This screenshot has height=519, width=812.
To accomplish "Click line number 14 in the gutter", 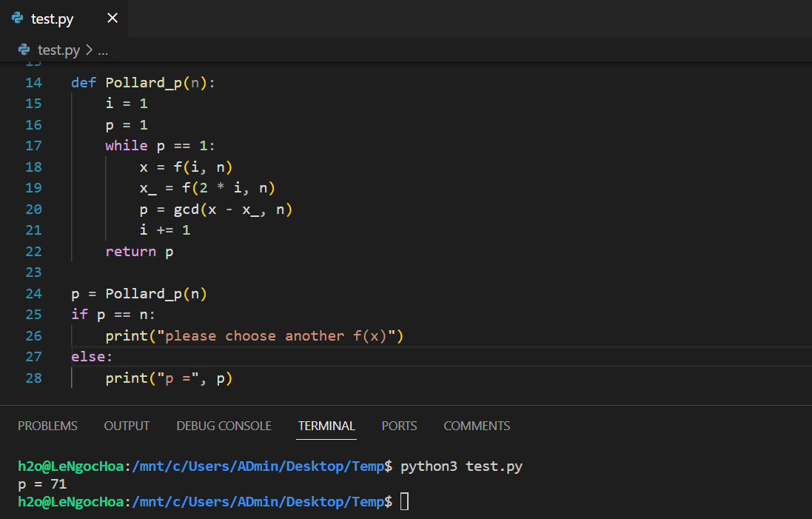I will click(33, 82).
